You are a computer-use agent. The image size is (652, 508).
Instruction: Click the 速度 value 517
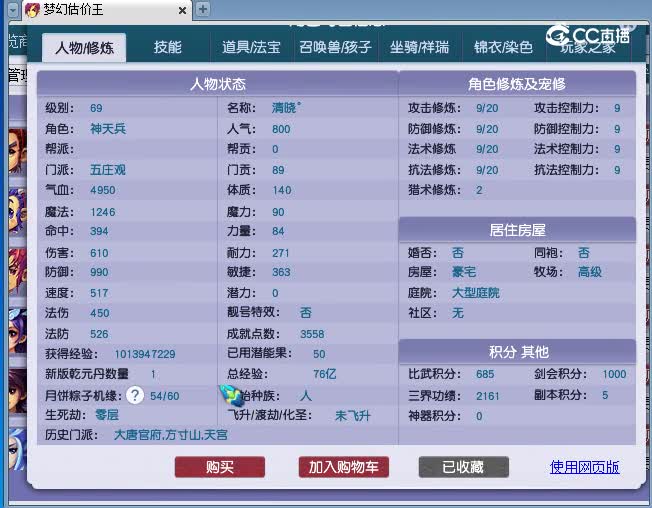pyautogui.click(x=99, y=293)
